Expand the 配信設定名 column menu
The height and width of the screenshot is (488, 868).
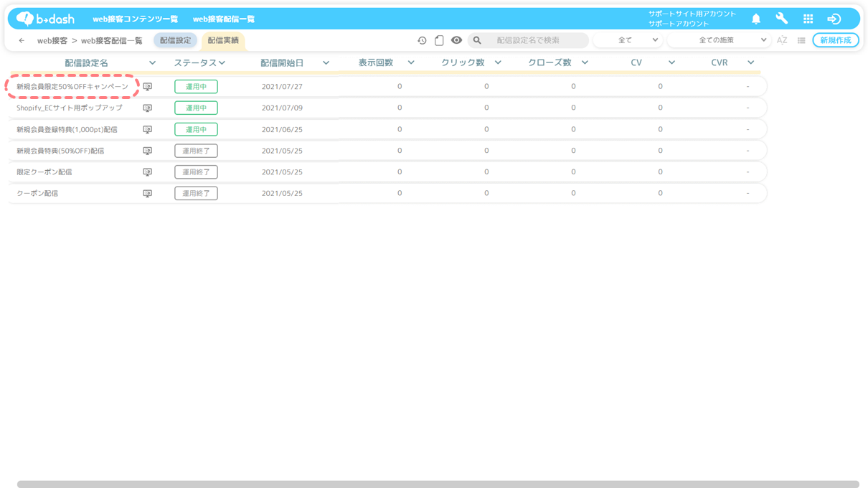point(152,63)
